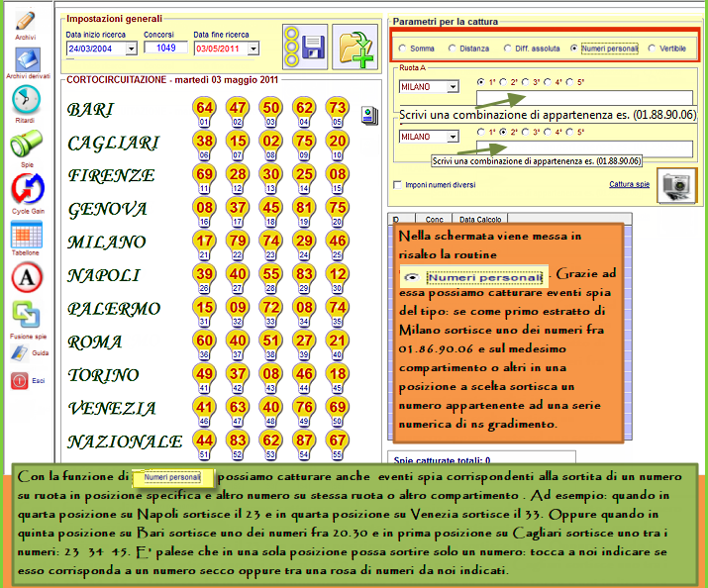Viewport: 708px width, 588px height.
Task: Enable Imponi numeri diversi checkbox
Action: 397,185
